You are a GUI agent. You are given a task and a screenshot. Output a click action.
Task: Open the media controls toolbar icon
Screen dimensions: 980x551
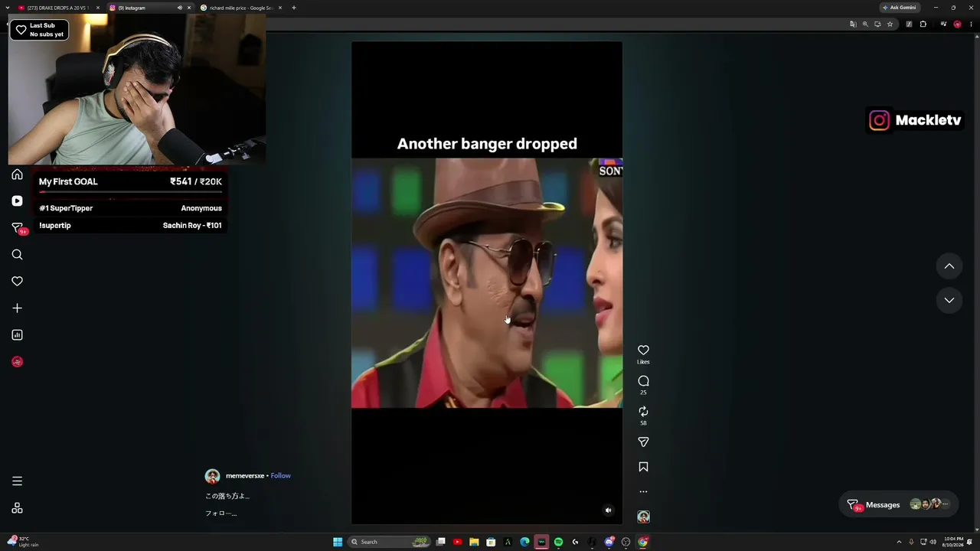click(943, 24)
